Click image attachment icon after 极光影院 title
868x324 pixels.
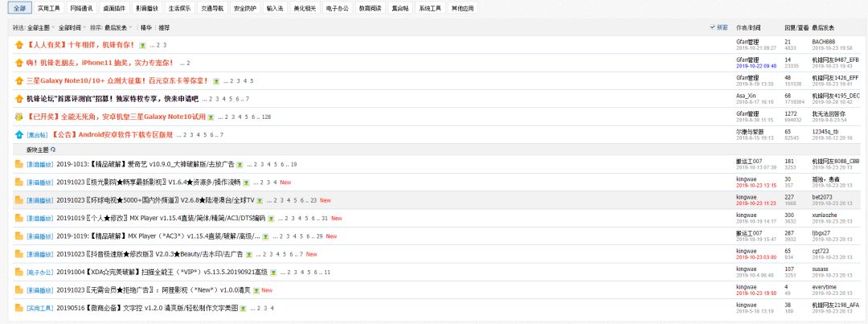coord(247,183)
